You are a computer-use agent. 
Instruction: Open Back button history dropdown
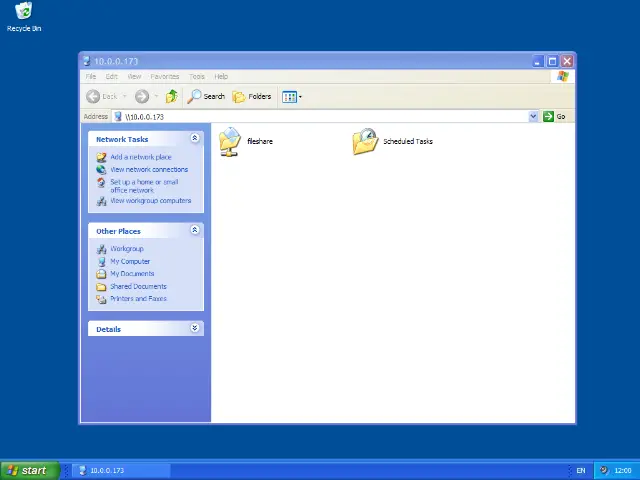pos(124,97)
